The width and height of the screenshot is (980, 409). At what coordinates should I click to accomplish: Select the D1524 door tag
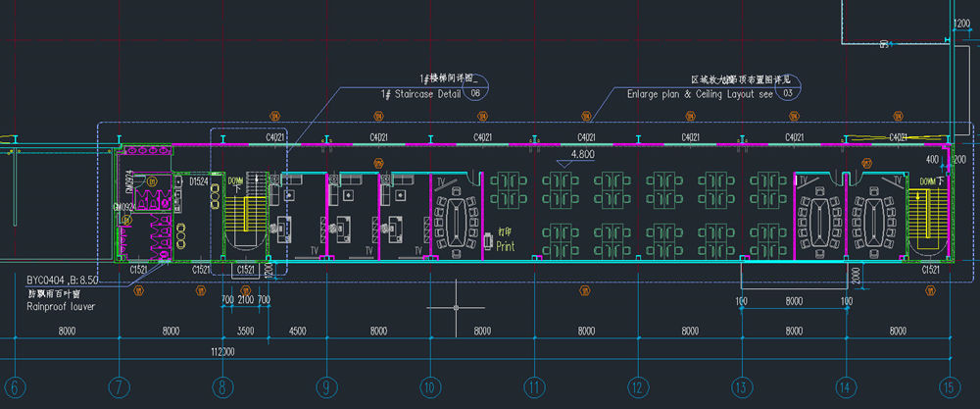point(198,182)
